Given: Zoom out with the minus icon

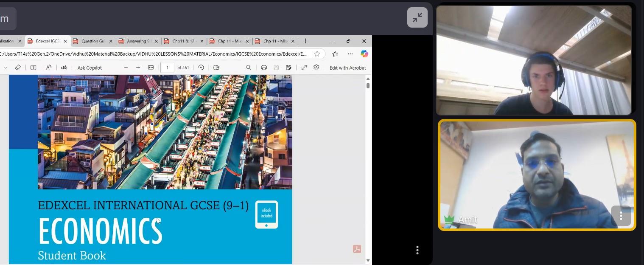Looking at the screenshot, I should pyautogui.click(x=126, y=68).
